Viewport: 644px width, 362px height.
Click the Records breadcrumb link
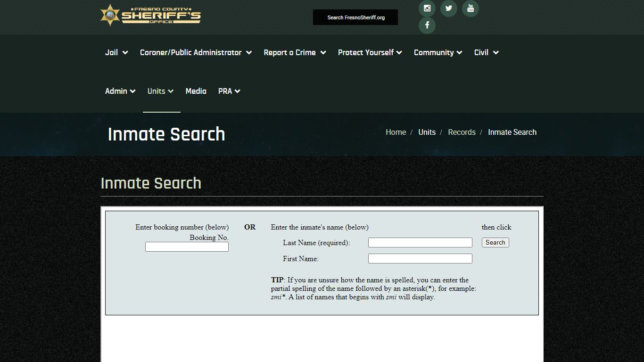[x=462, y=132]
